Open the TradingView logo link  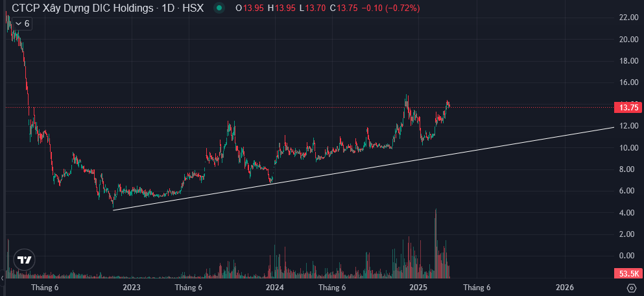25,260
